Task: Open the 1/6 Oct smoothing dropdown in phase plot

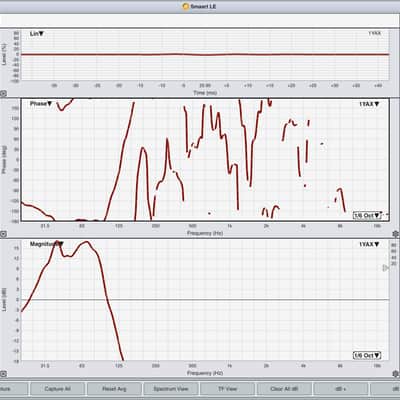Action: click(x=367, y=215)
